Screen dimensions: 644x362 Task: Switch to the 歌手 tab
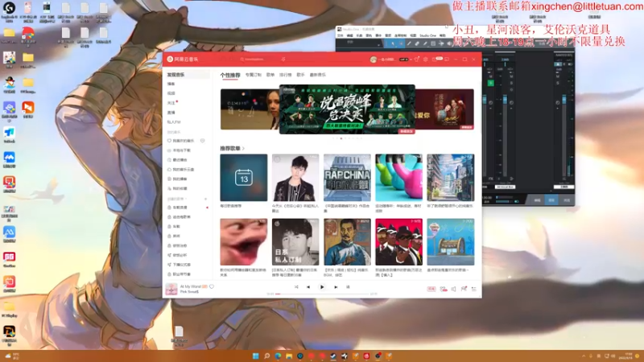[300, 75]
